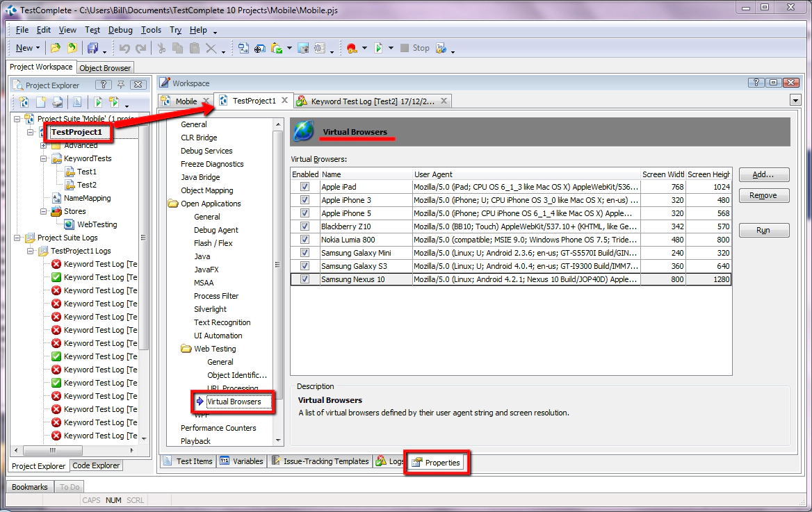This screenshot has height=512, width=812.
Task: Switch to the Object Browser tab
Action: [105, 68]
